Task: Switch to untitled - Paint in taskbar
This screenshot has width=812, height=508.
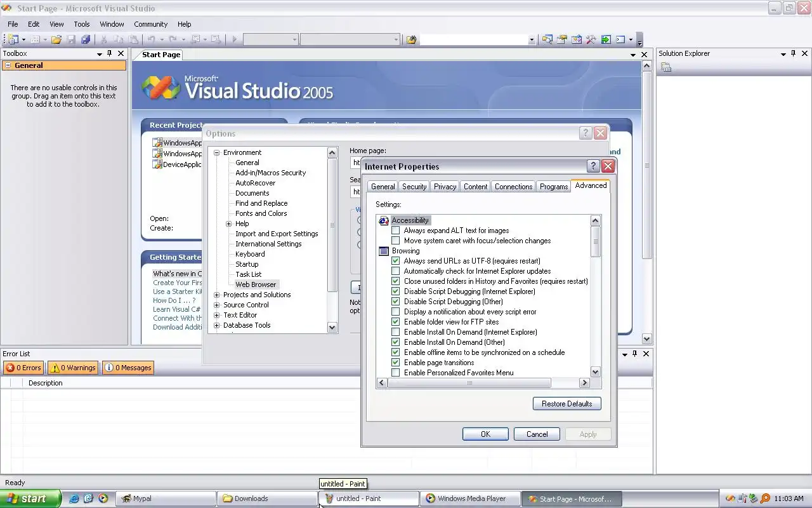Action: [x=369, y=498]
